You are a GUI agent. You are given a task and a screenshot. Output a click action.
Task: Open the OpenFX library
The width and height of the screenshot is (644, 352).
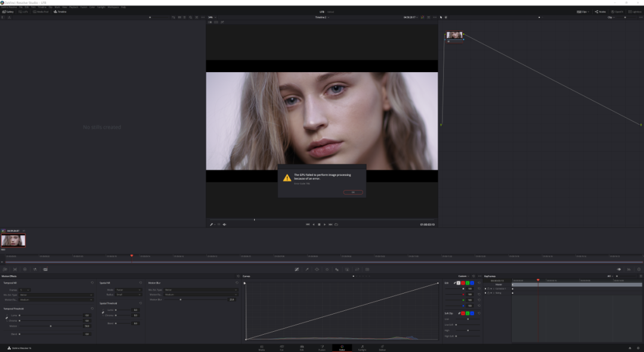point(617,12)
